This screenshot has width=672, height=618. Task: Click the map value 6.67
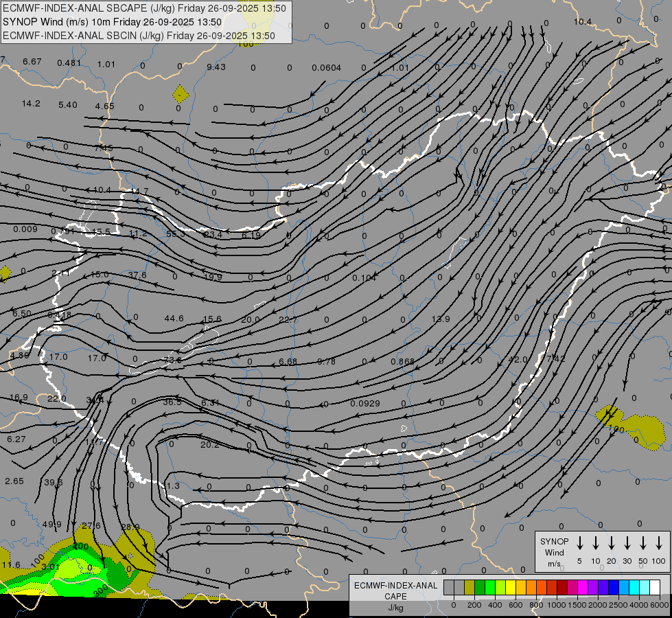(x=32, y=61)
